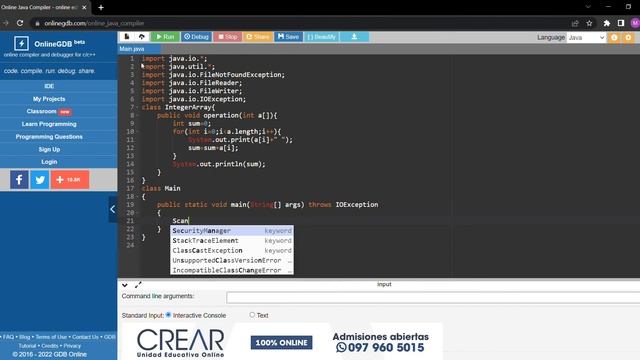640x360 pixels.
Task: Fold the Main class block at line 18
Action: [x=138, y=197]
